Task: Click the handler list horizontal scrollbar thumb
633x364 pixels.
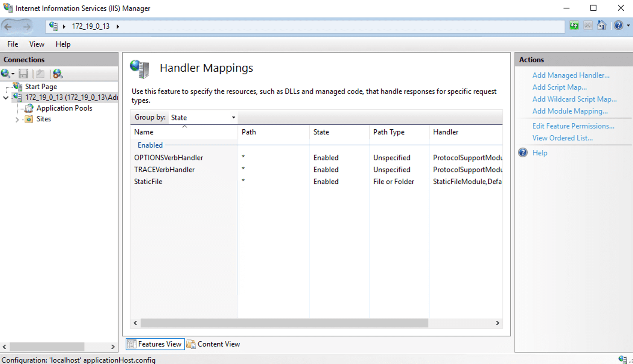Action: point(284,323)
